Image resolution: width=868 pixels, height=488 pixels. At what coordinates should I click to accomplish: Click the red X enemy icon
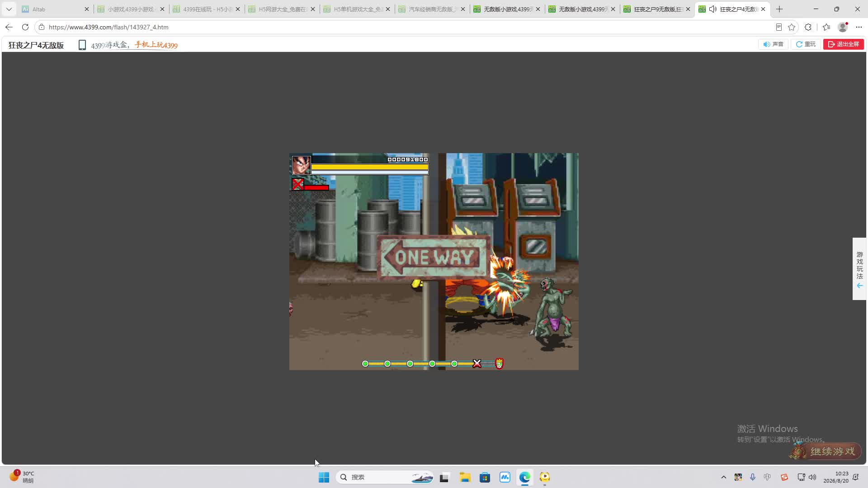(297, 184)
